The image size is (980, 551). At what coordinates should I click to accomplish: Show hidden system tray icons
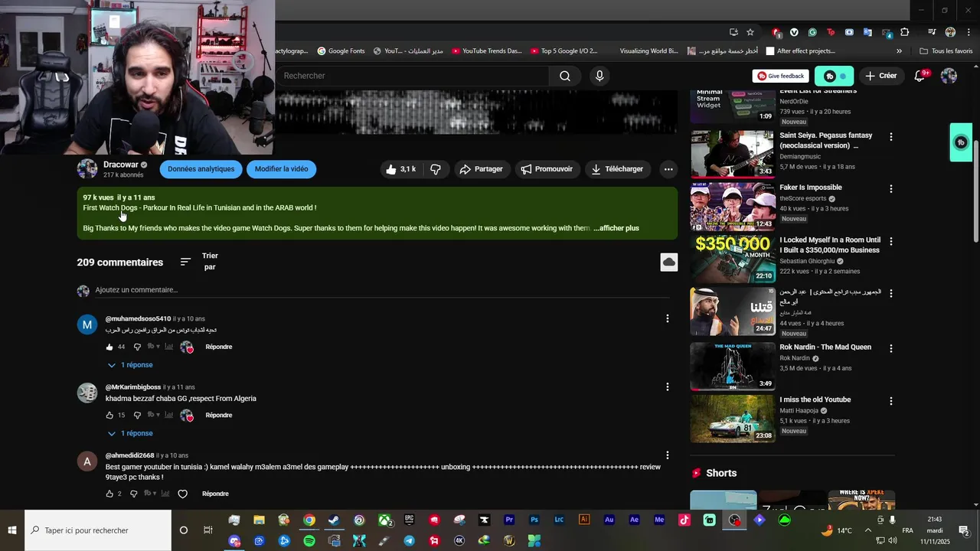[x=867, y=530]
